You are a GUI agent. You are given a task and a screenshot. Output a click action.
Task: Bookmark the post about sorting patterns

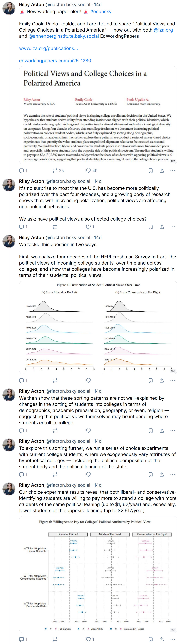coord(151,431)
